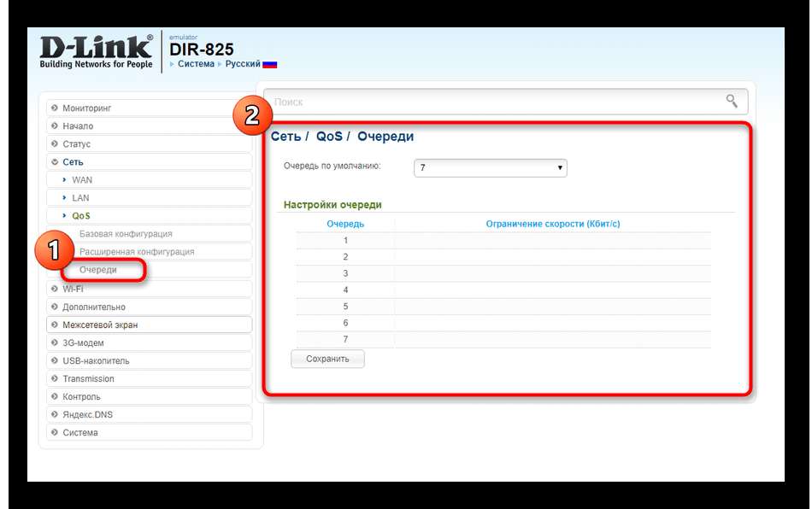Select the Сеть menu section
This screenshot has height=509, width=812.
149,162
